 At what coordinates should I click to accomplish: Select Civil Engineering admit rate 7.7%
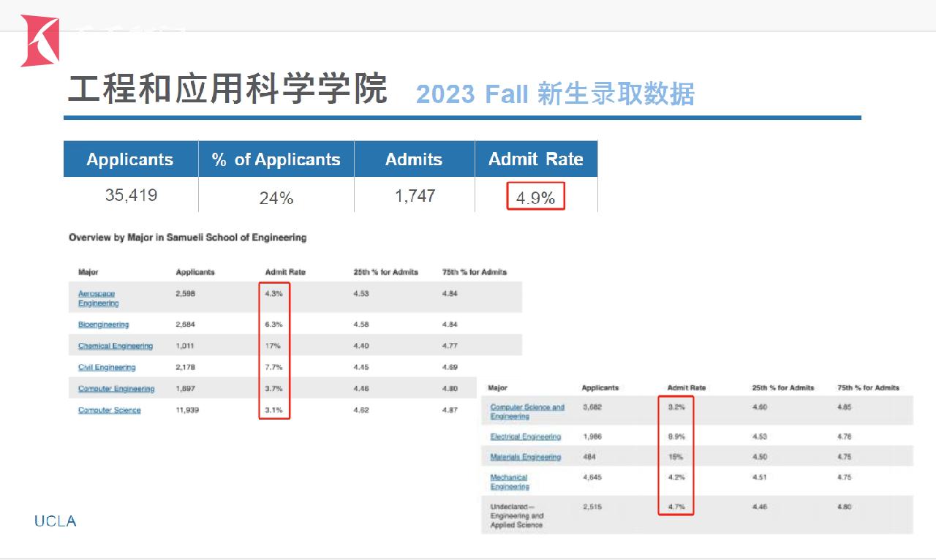(x=274, y=367)
